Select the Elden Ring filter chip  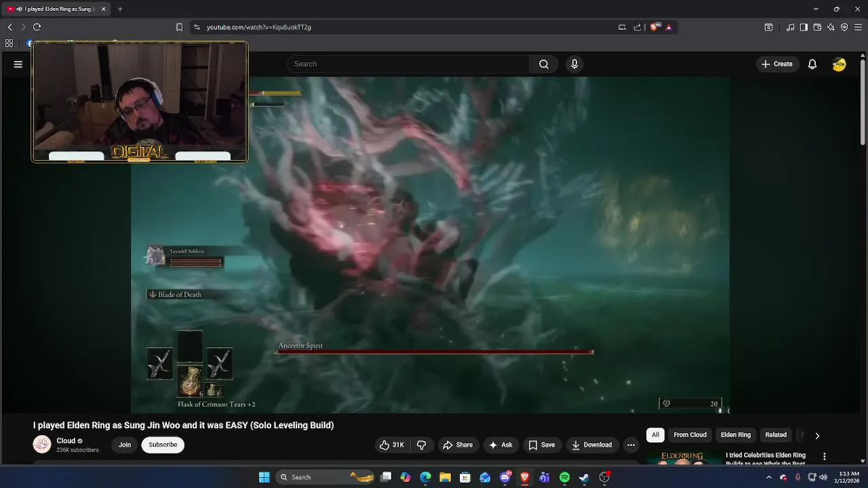tap(736, 435)
